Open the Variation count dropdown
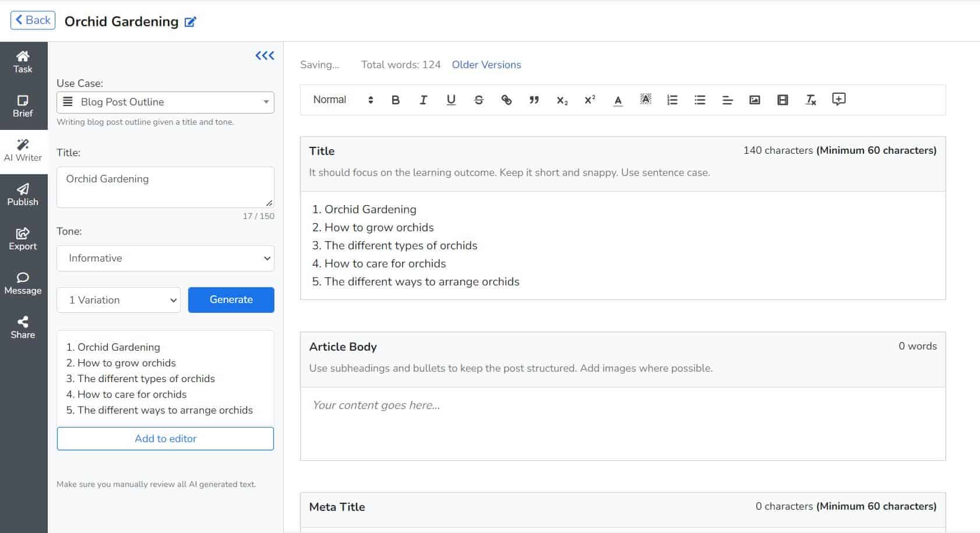The width and height of the screenshot is (980, 533). pos(119,300)
